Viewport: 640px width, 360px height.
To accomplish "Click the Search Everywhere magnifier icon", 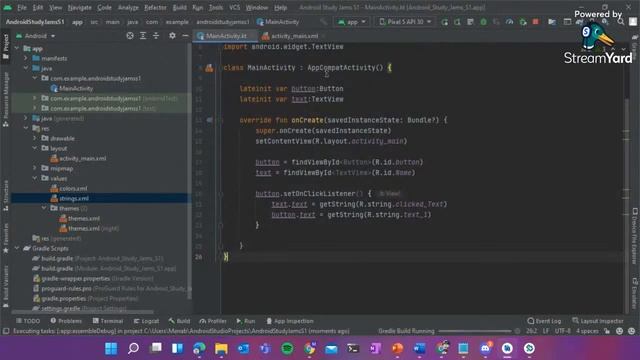I will tap(620, 22).
